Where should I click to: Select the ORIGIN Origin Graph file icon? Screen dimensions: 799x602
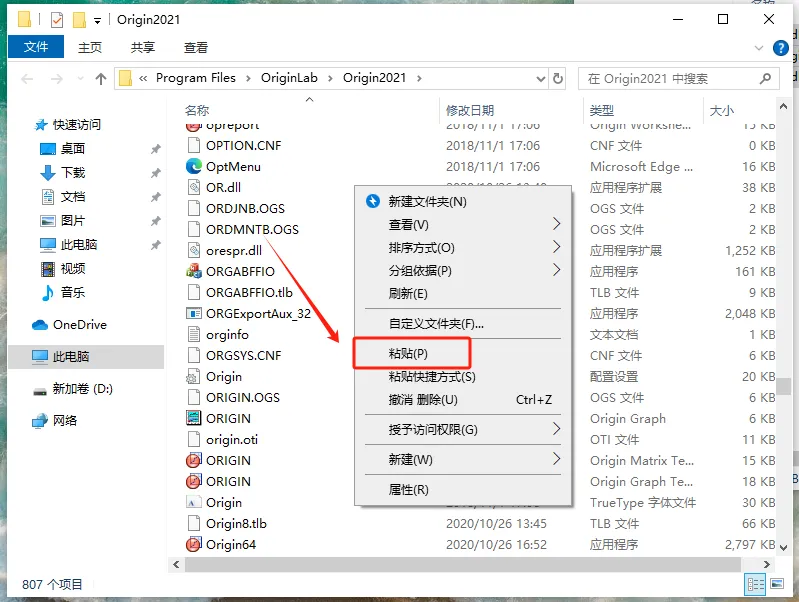tap(194, 418)
